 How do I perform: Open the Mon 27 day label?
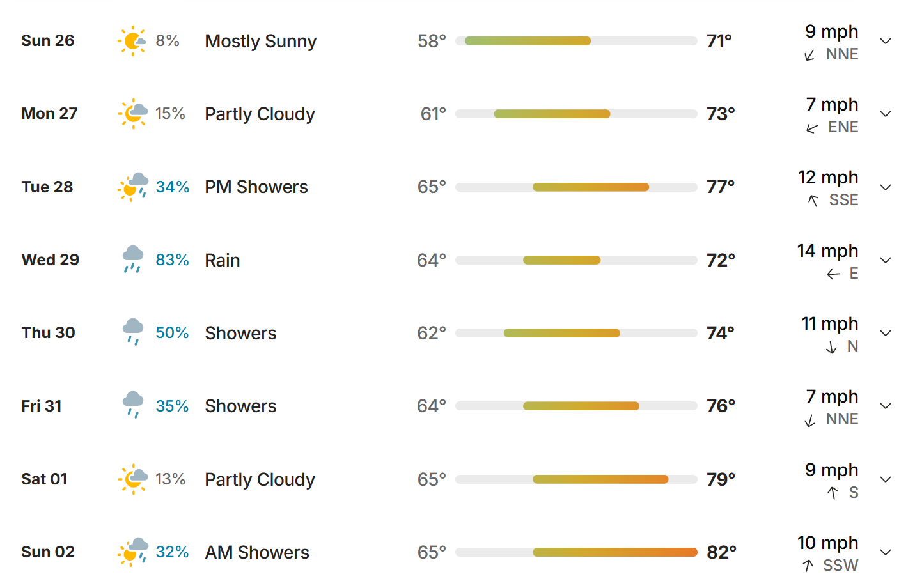(x=49, y=114)
